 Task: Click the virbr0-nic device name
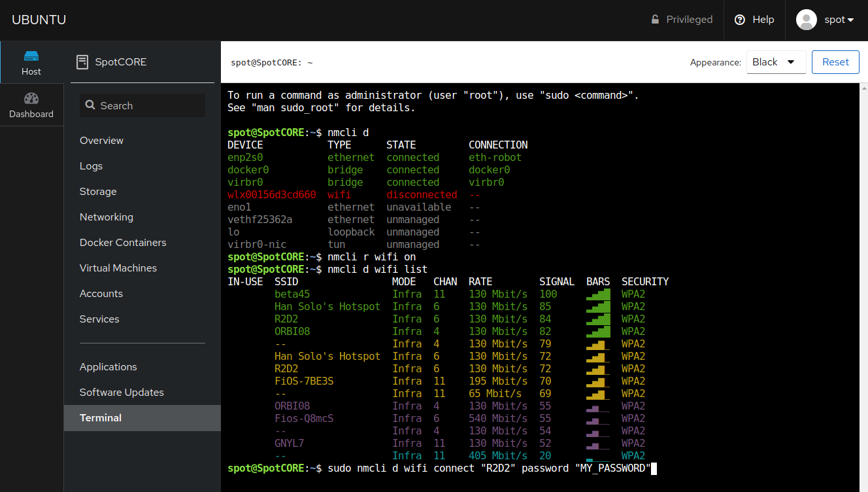point(257,245)
